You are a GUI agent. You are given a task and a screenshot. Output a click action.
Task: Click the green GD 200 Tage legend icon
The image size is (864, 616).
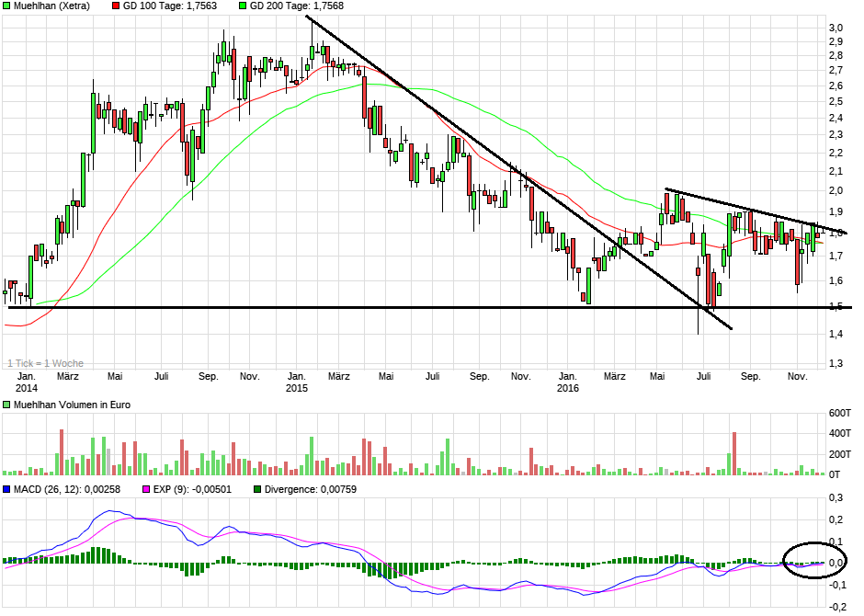click(x=244, y=6)
